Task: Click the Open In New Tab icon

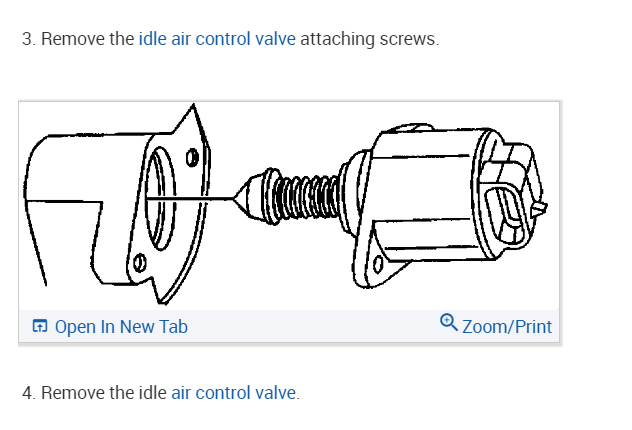Action: tap(40, 327)
